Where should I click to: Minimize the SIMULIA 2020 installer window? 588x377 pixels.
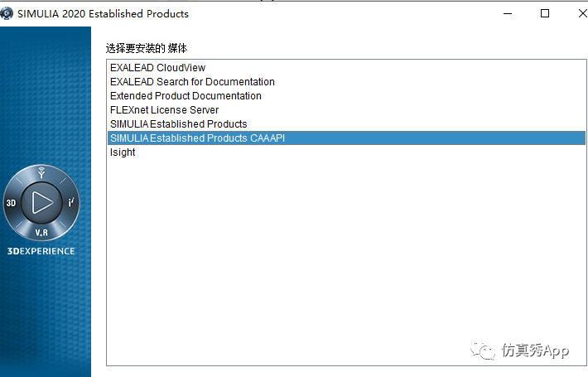pyautogui.click(x=508, y=13)
